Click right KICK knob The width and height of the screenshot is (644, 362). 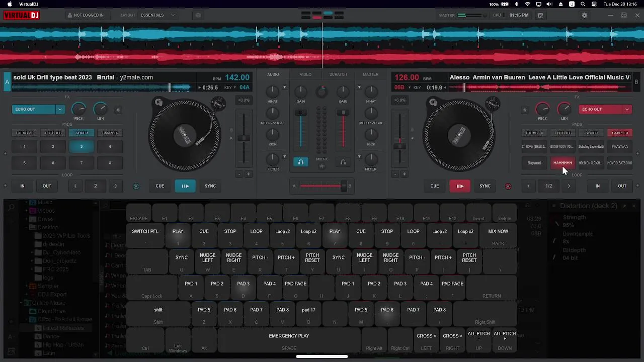coord(371,135)
